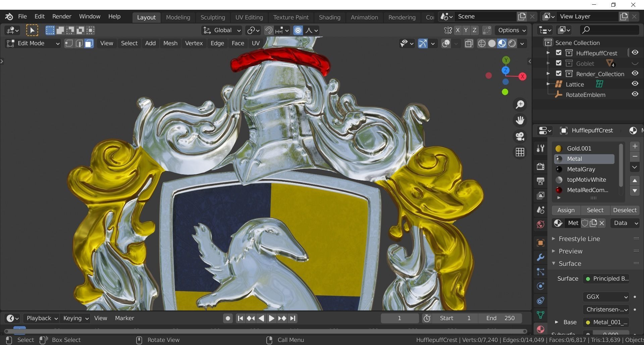
Task: Click the Assign button
Action: click(566, 210)
